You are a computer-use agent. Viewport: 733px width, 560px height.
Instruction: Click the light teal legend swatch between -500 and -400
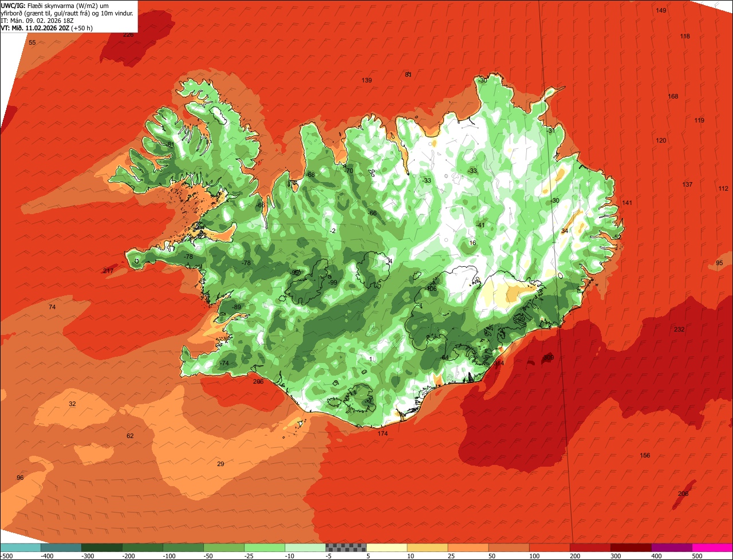21,547
